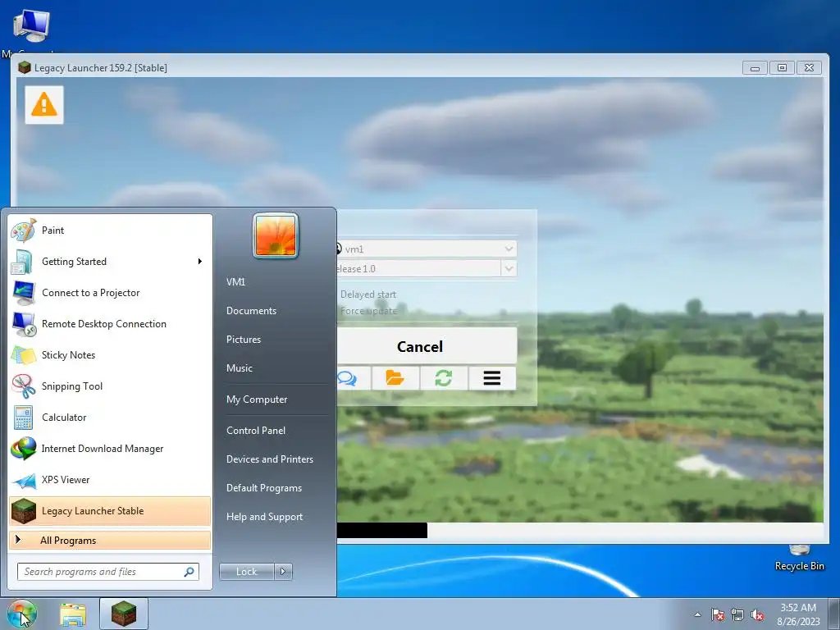Open the hamburger menu button in launcher
This screenshot has width=840, height=630.
pos(492,378)
